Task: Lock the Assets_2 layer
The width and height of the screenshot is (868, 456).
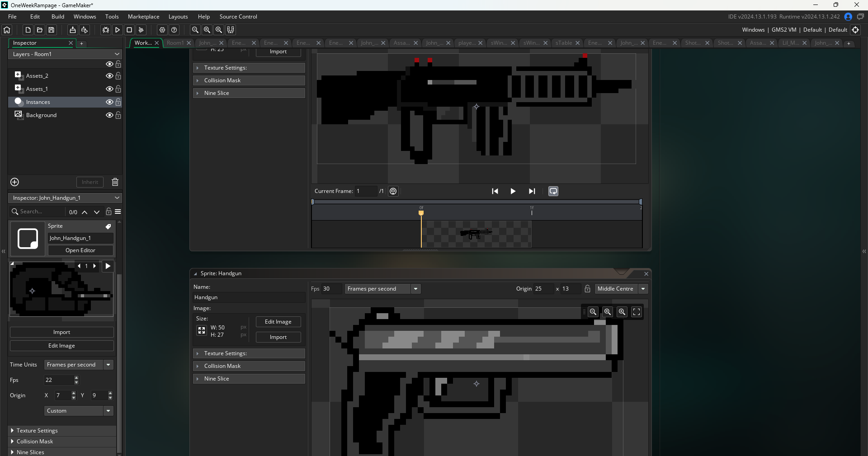Action: tap(118, 76)
